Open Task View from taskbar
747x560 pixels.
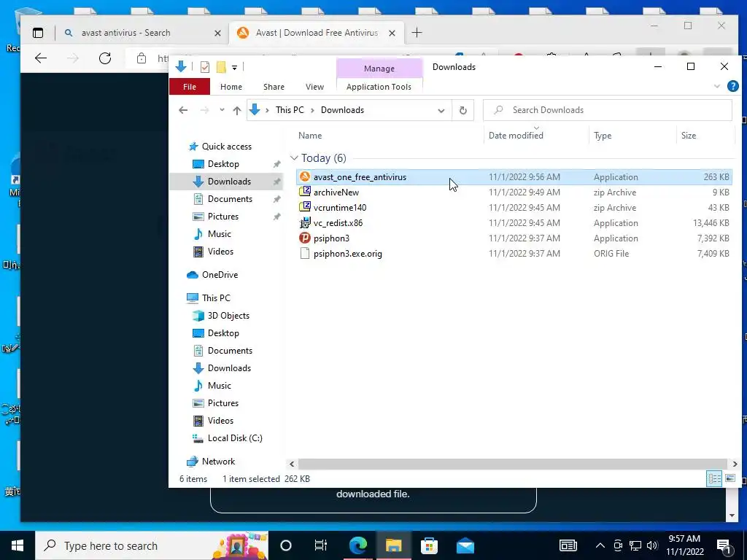[321, 545]
